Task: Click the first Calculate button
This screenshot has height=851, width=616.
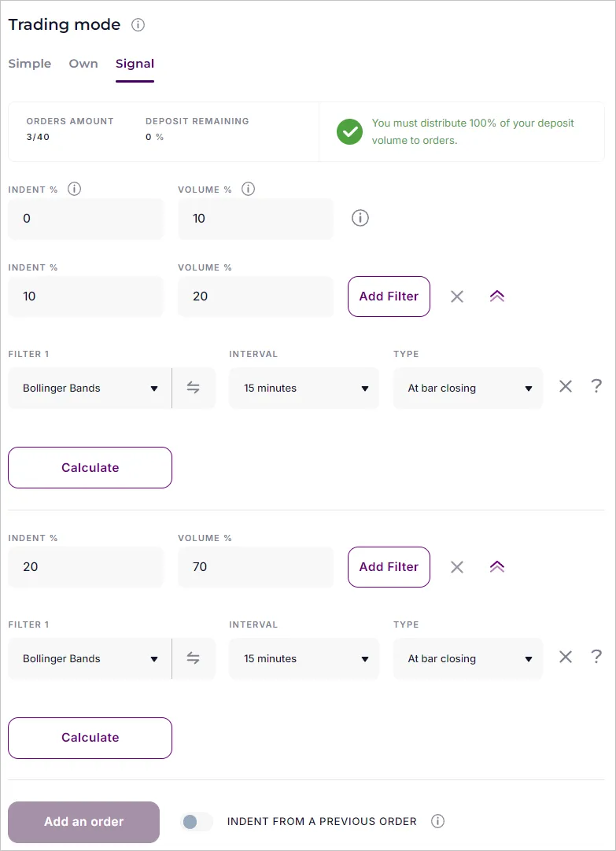Action: (x=90, y=467)
